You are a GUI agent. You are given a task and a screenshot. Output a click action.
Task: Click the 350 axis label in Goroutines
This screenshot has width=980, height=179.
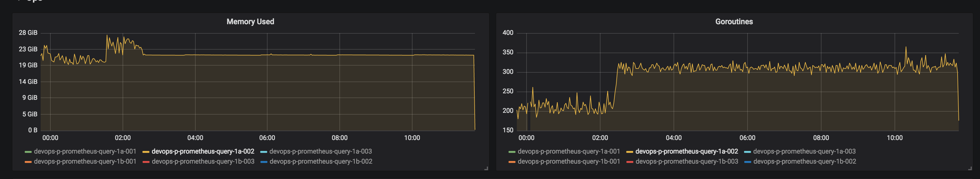508,52
